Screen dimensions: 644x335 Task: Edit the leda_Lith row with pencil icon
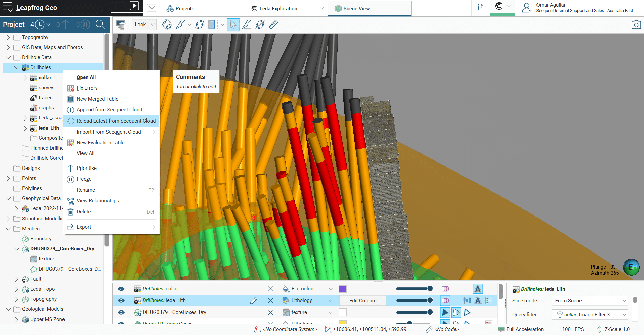coord(254,301)
